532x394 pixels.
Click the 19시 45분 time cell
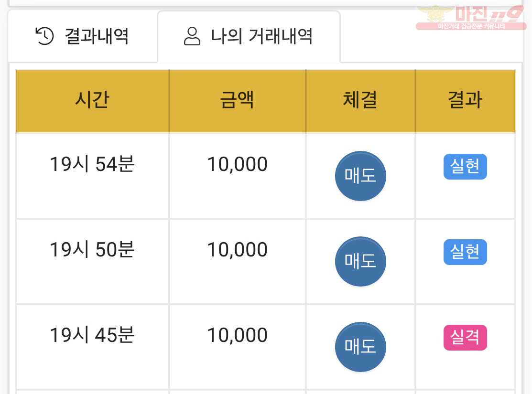pyautogui.click(x=92, y=335)
